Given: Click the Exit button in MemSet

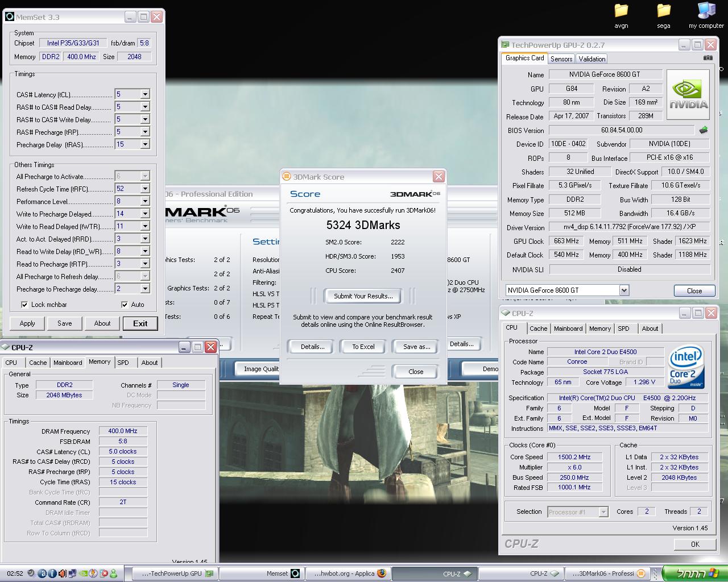Looking at the screenshot, I should 140,323.
